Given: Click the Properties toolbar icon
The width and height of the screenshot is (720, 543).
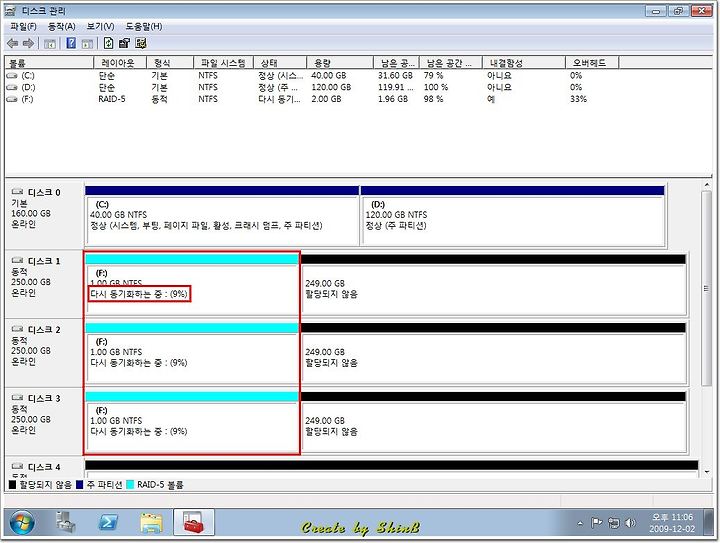Looking at the screenshot, I should click(124, 43).
